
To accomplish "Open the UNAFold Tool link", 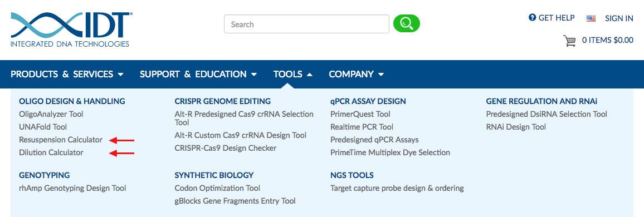I will tap(43, 127).
